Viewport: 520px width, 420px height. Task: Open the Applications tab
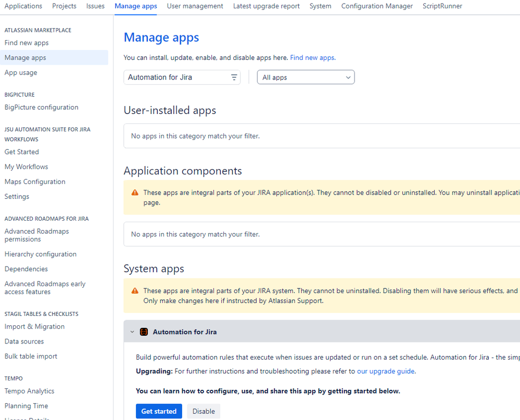[x=23, y=6]
